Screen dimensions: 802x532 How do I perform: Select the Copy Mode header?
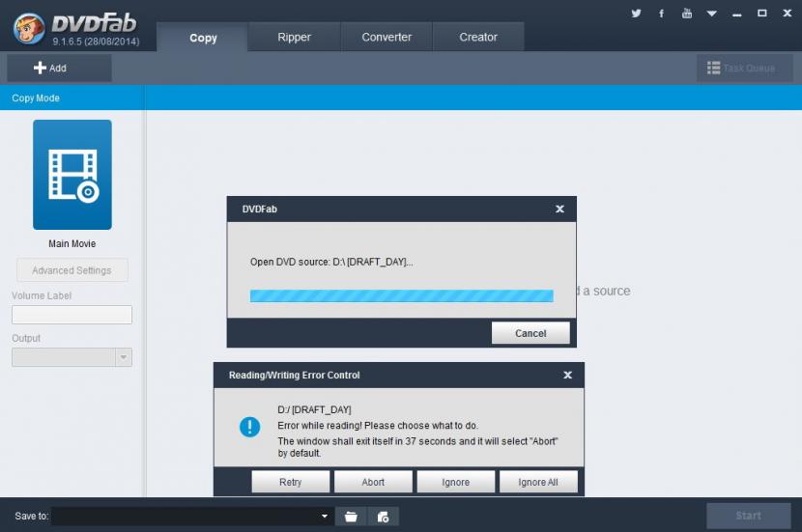[36, 98]
